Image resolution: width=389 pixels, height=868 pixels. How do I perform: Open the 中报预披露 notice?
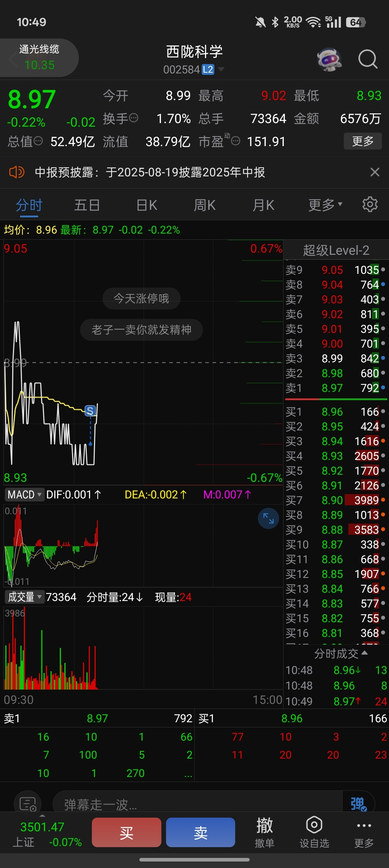point(150,172)
